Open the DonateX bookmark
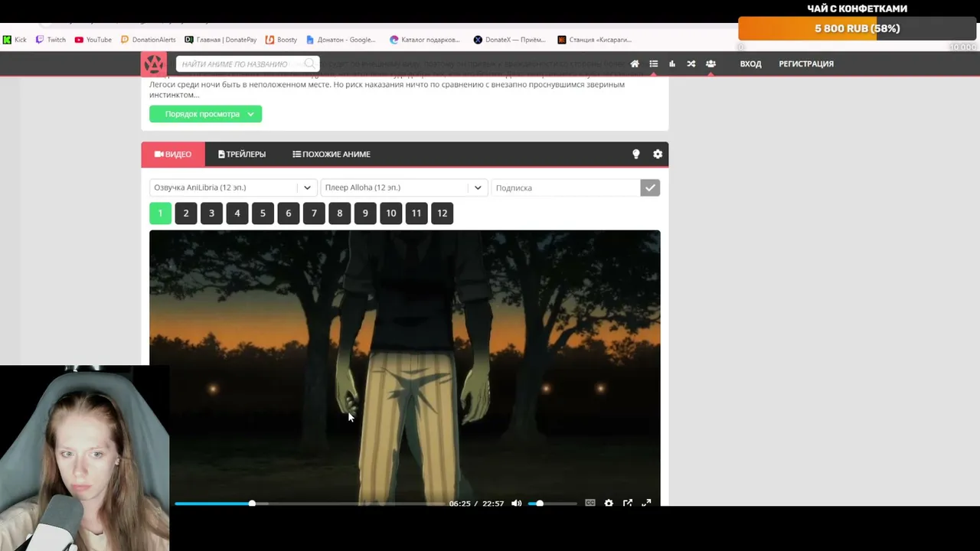980x551 pixels. point(508,40)
